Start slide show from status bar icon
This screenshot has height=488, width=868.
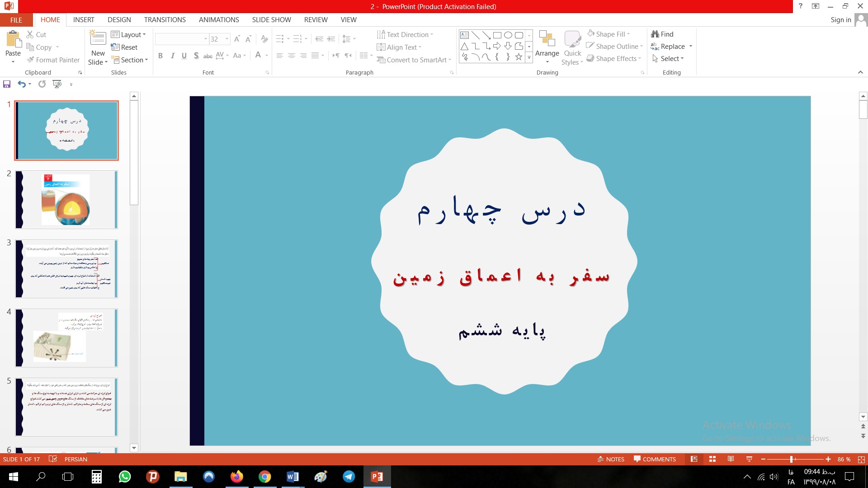click(x=749, y=459)
